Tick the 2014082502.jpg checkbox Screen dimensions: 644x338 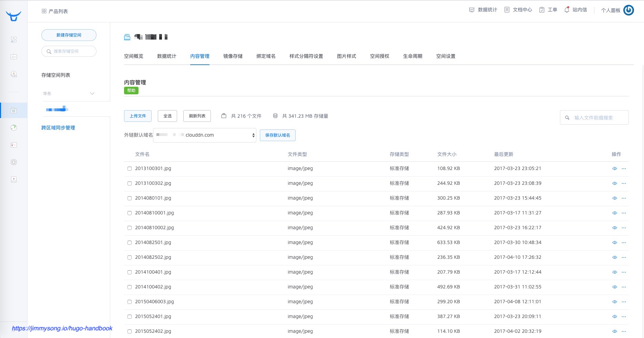130,257
